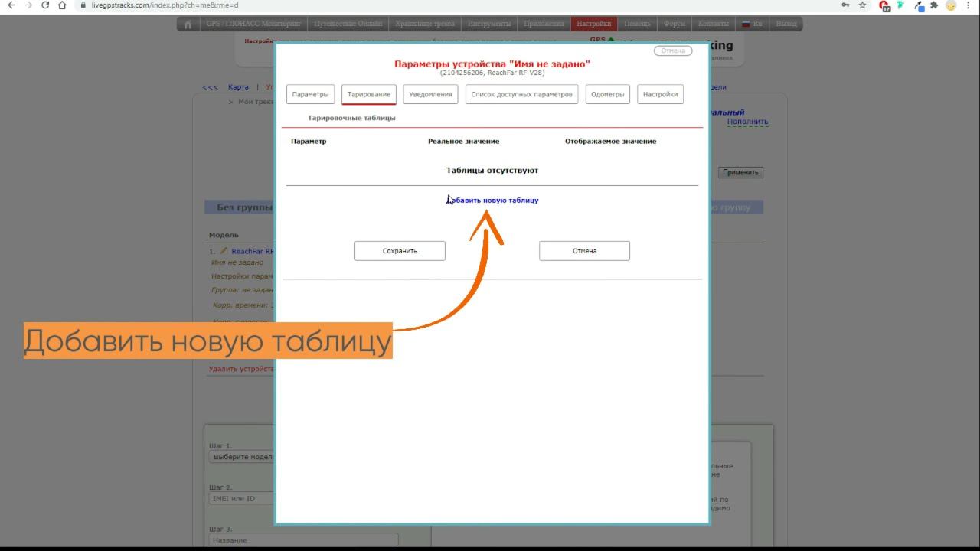Screen dimensions: 980x551
Task: Open the Путешествие Онлайн menu item
Action: coord(348,24)
